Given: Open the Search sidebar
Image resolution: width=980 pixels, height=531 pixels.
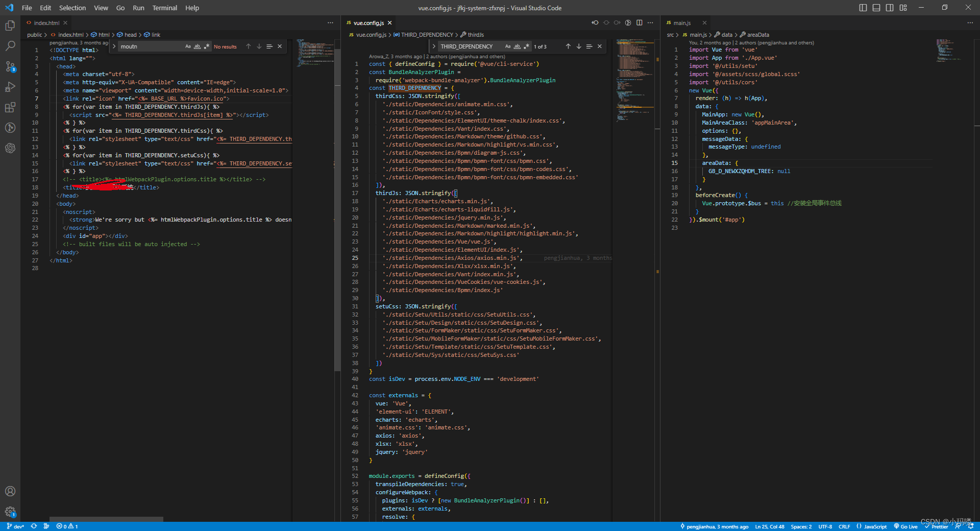Looking at the screenshot, I should (x=10, y=46).
